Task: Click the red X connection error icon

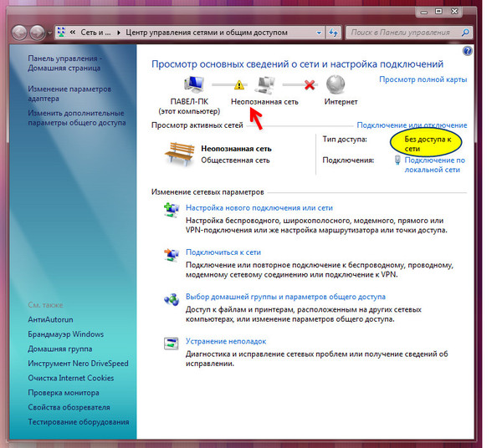Action: tap(310, 85)
